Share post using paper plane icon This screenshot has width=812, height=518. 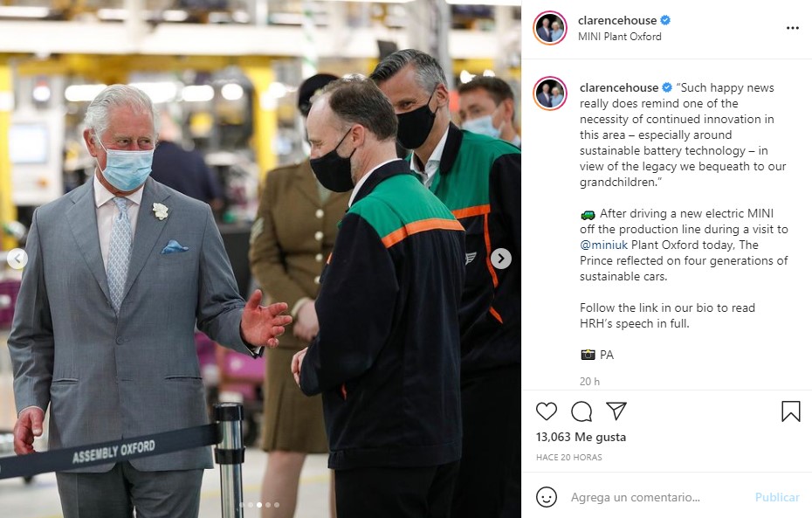pyautogui.click(x=616, y=411)
